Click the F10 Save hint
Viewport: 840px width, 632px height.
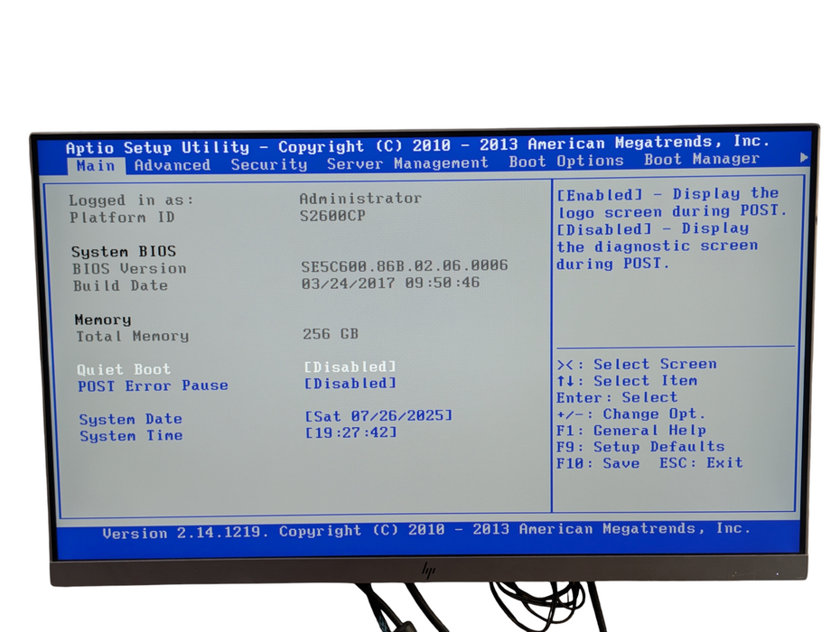597,463
